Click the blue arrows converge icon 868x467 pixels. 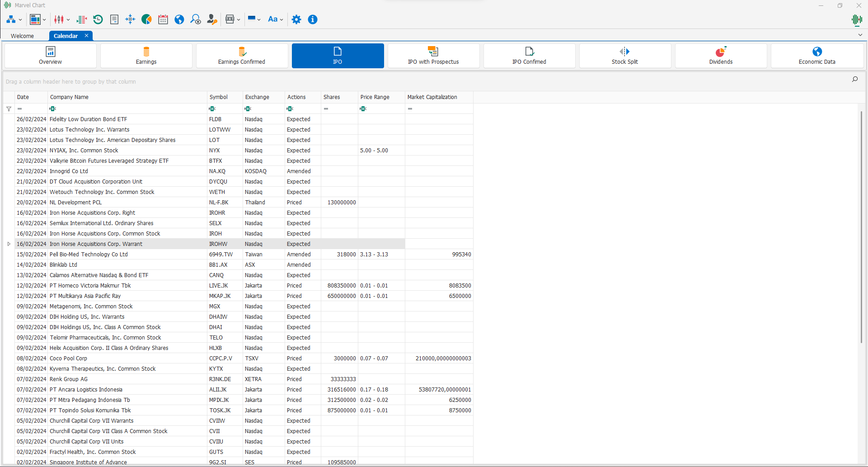[x=130, y=19]
